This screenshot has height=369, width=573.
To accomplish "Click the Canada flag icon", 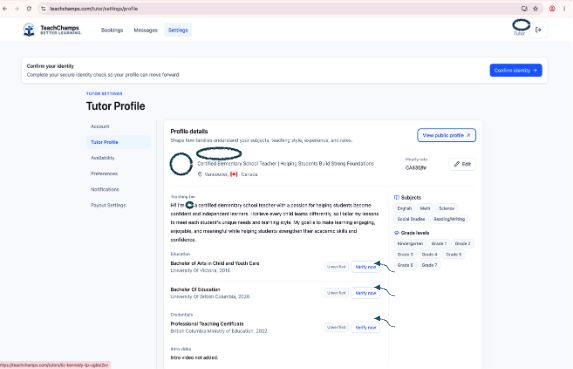I will coord(234,174).
